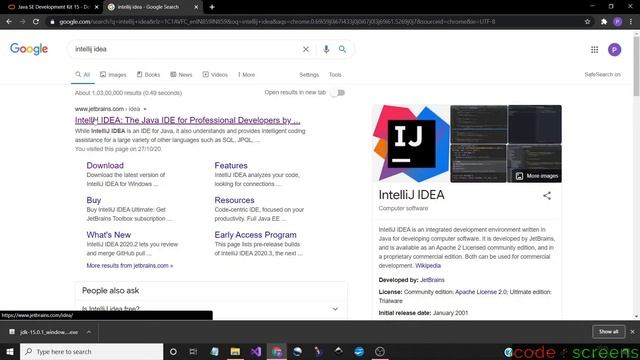Open search Settings
The image size is (640, 360).
(x=309, y=75)
